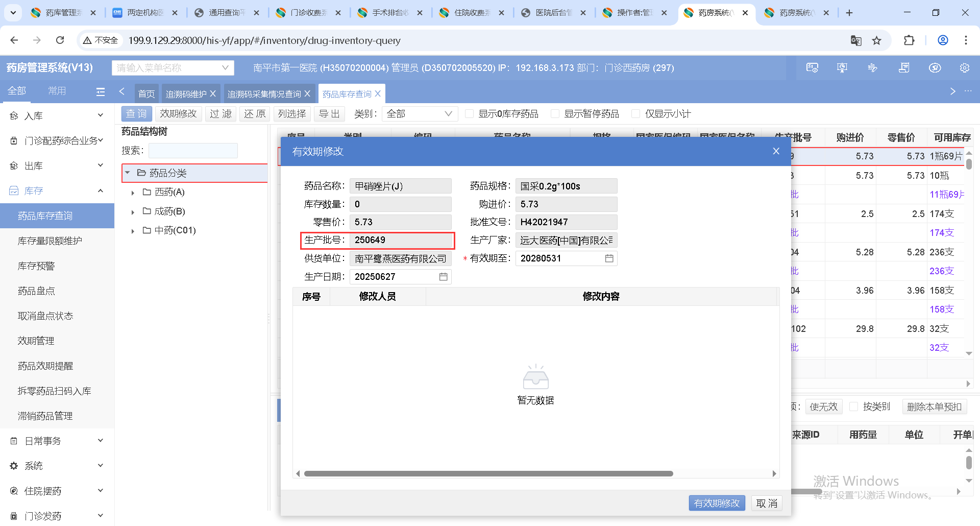The height and width of the screenshot is (526, 980).
Task: Open the presentation chart icon in header
Action: click(842, 68)
